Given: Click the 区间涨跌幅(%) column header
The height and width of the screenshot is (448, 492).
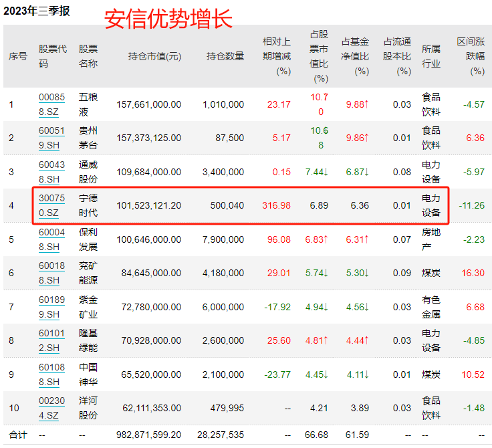Looking at the screenshot, I should pos(471,57).
